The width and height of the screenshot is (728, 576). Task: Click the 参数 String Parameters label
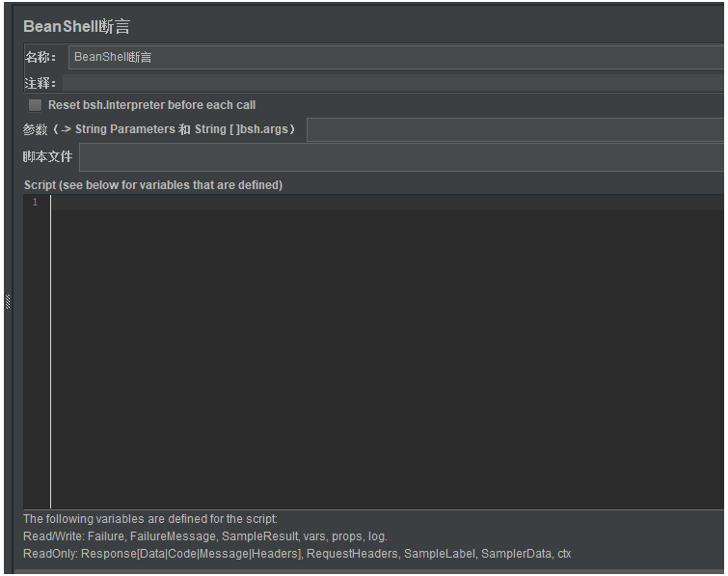159,129
